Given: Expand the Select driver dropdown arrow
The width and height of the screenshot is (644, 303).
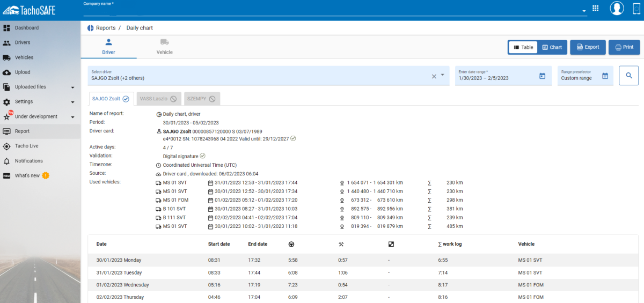Looking at the screenshot, I should [443, 75].
